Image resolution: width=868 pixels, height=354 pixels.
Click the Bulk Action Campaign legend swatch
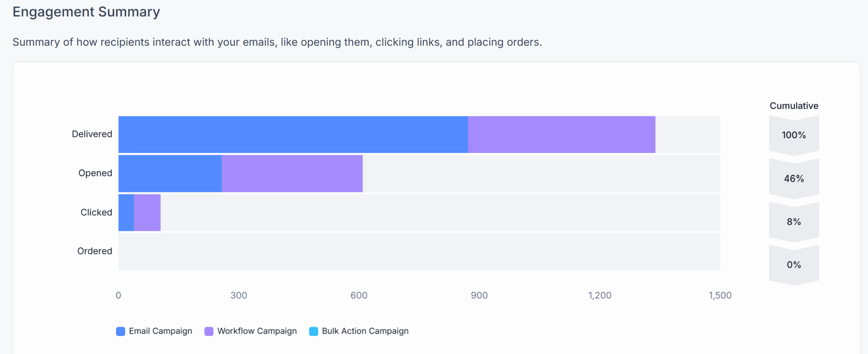pos(314,331)
